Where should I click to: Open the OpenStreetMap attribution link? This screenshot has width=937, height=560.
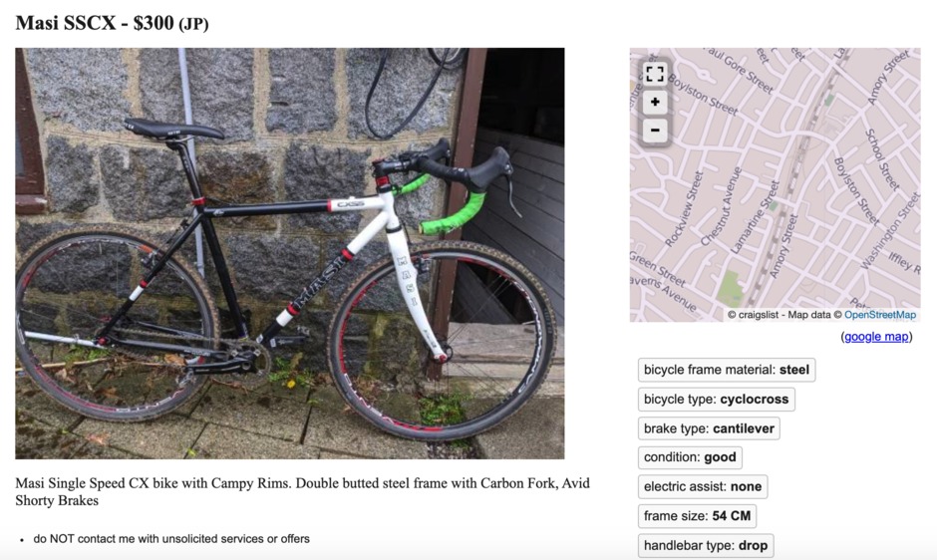(x=880, y=315)
